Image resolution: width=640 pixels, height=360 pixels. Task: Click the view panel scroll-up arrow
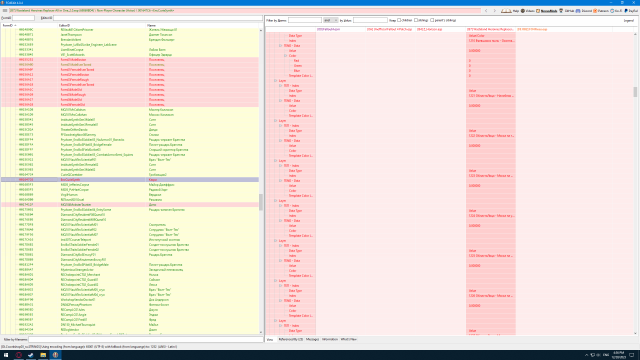pos(635,34)
